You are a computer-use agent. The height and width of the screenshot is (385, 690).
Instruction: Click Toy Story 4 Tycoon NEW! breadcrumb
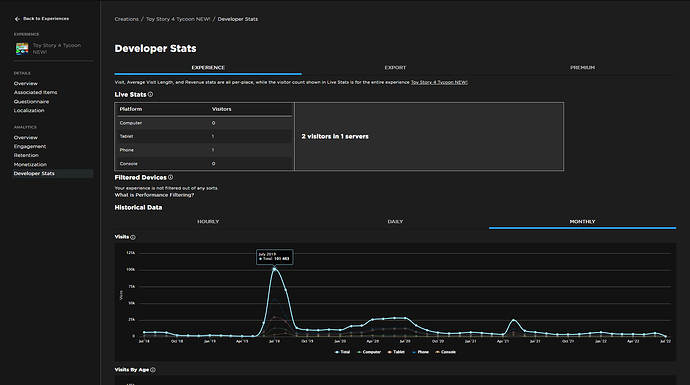[178, 19]
